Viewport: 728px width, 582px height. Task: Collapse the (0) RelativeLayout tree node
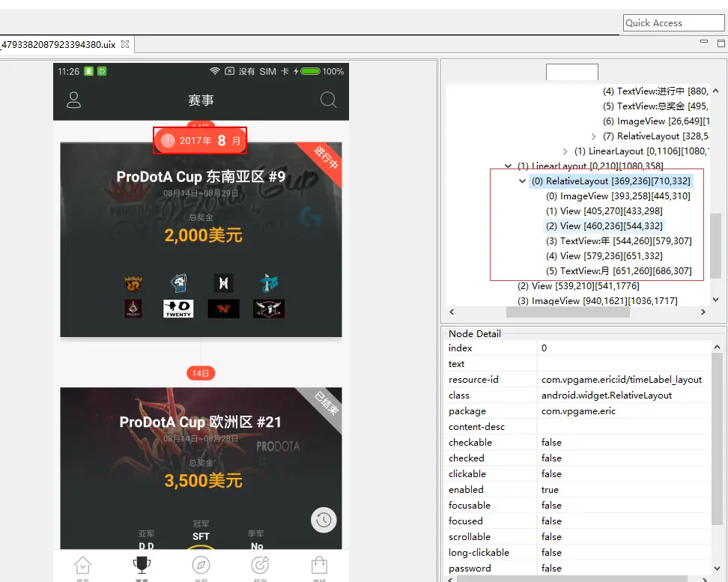pyautogui.click(x=522, y=181)
